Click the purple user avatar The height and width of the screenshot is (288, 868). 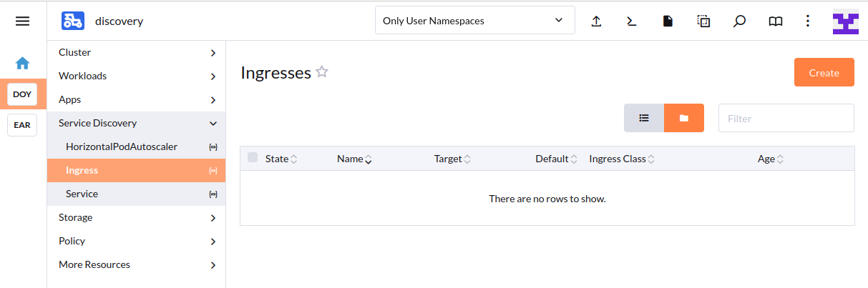pos(845,21)
